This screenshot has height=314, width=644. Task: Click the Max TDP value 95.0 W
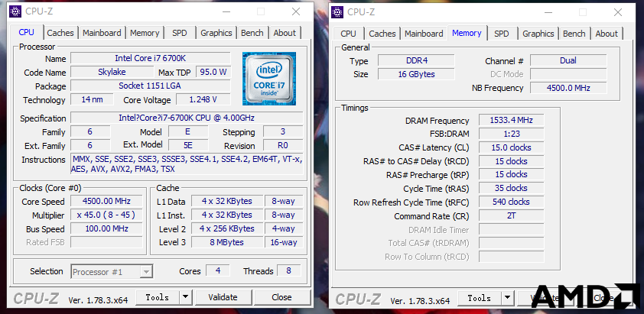click(x=213, y=72)
